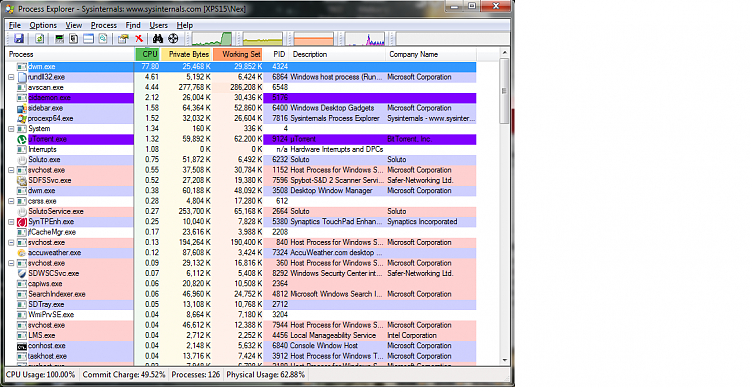Click the vertical scrollbar thumb
Image resolution: width=750 pixels, height=387 pixels.
504,91
